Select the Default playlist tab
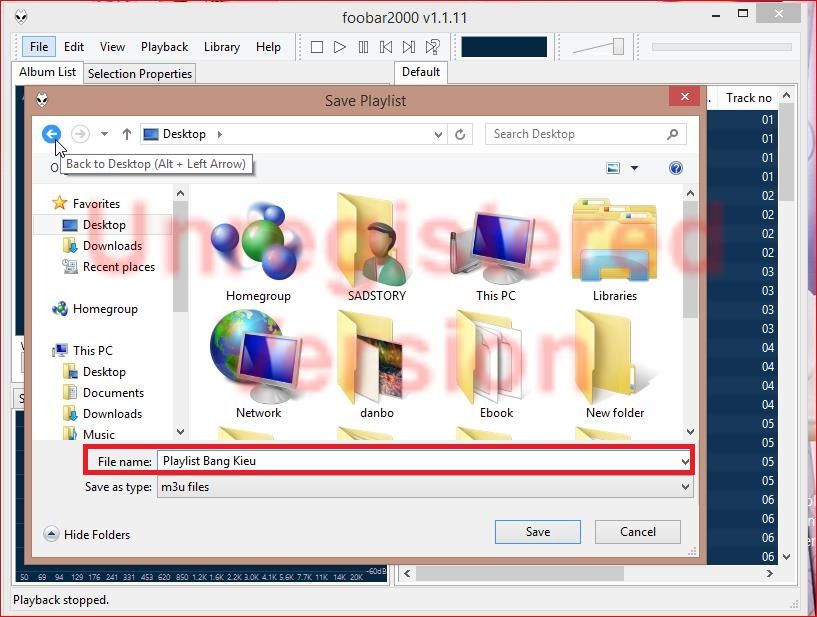This screenshot has width=817, height=617. (x=420, y=72)
